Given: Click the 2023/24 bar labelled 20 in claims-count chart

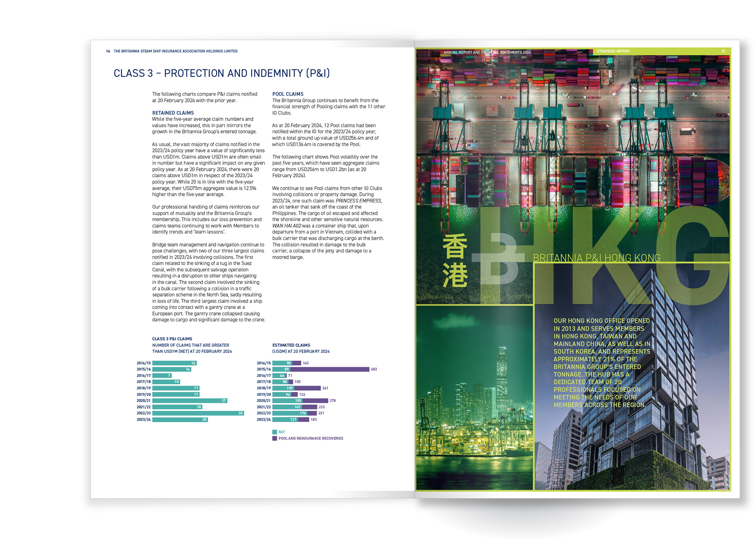Looking at the screenshot, I should pos(180,419).
